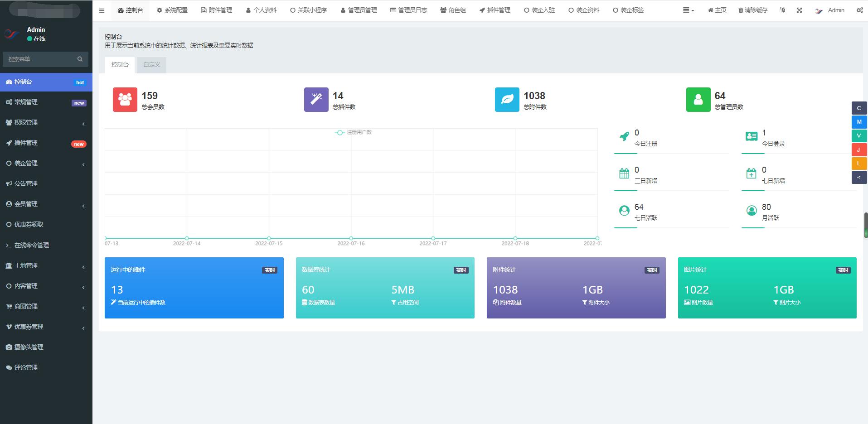Screen dimensions: 868x424
Task: Expand the 权限管理 sidebar submenu
Action: click(46, 122)
